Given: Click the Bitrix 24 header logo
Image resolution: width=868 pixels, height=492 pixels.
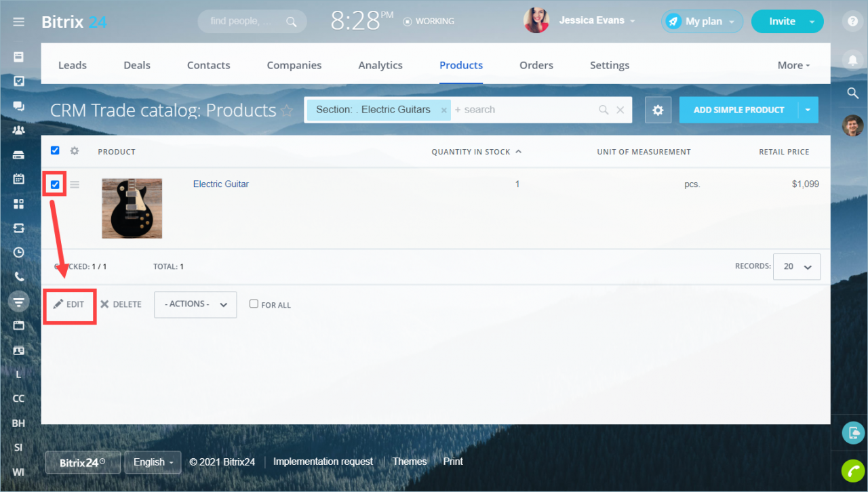Looking at the screenshot, I should pos(74,22).
